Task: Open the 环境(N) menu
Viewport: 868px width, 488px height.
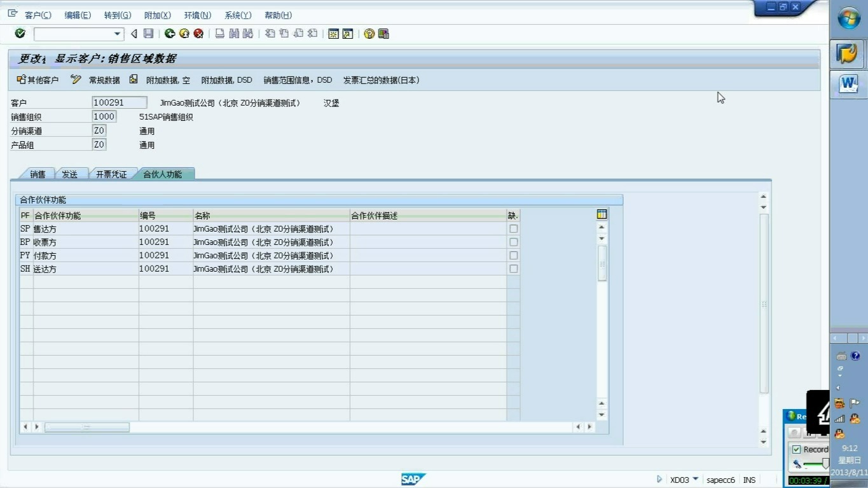Action: [x=198, y=15]
